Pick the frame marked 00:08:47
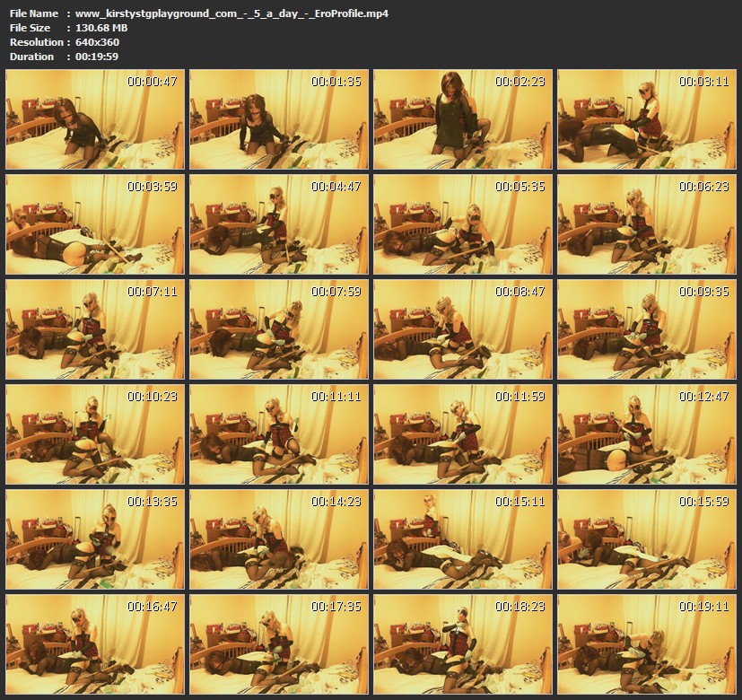This screenshot has width=742, height=700. (x=463, y=329)
